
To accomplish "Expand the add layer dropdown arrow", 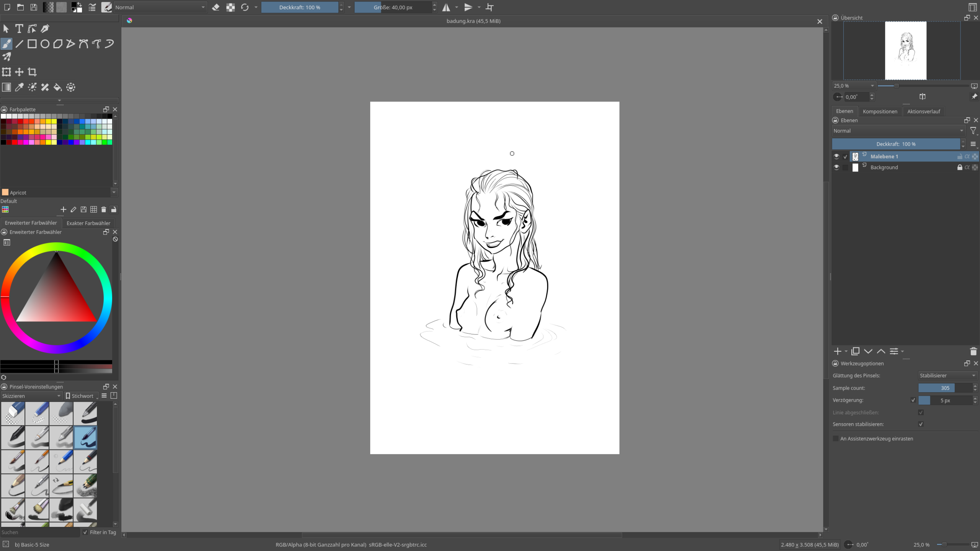I will pyautogui.click(x=846, y=351).
